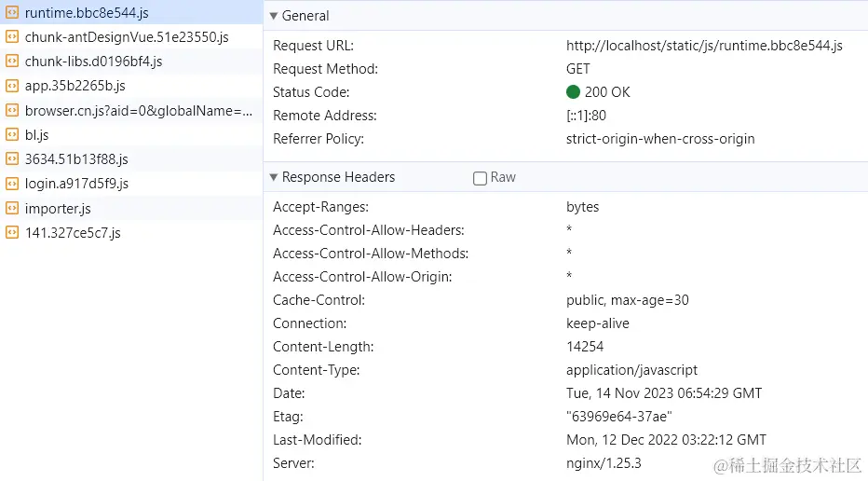Click the Accept-Ranges value bytes
The image size is (868, 481).
click(582, 207)
